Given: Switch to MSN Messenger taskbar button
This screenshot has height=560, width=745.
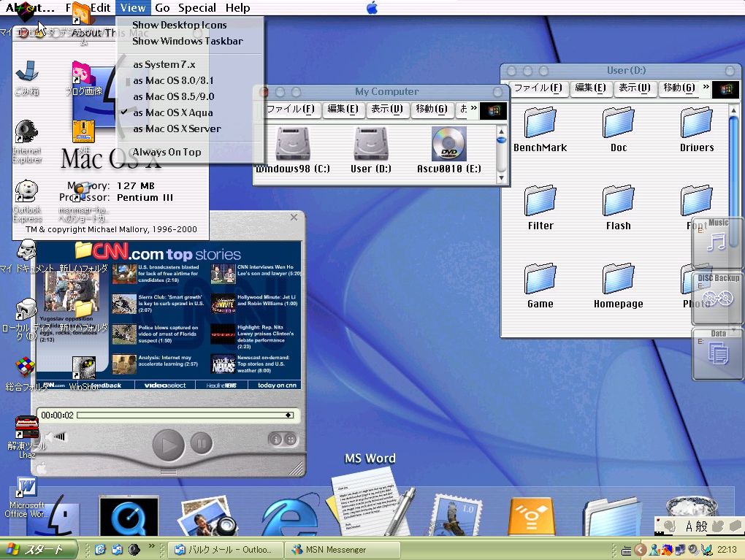Looking at the screenshot, I should point(343,550).
